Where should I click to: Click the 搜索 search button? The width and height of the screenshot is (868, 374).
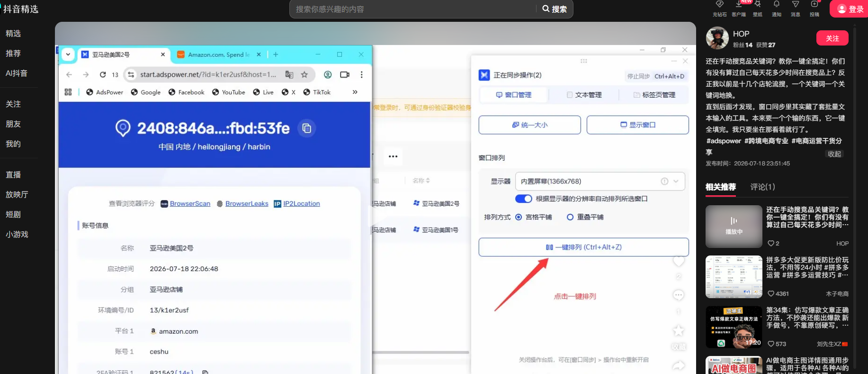tap(555, 9)
